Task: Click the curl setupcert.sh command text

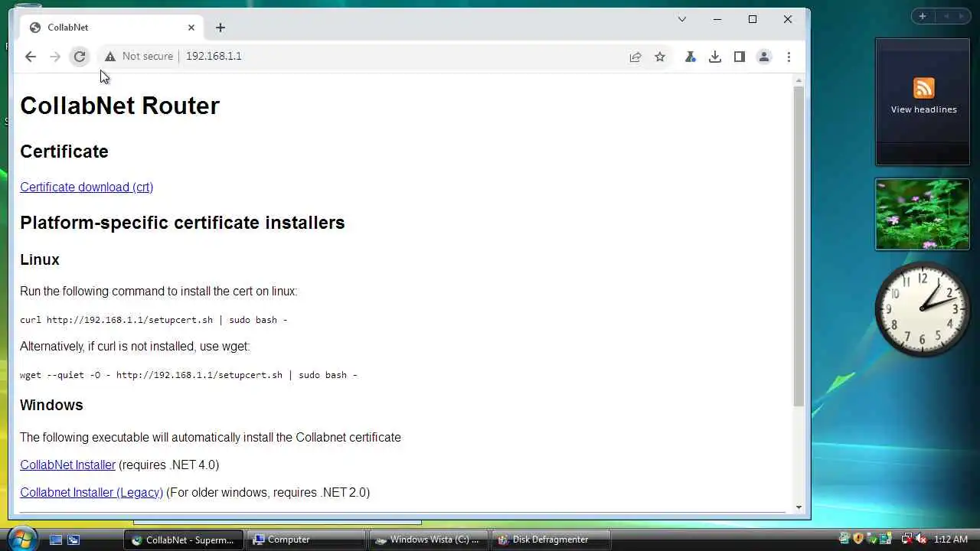Action: (x=153, y=320)
